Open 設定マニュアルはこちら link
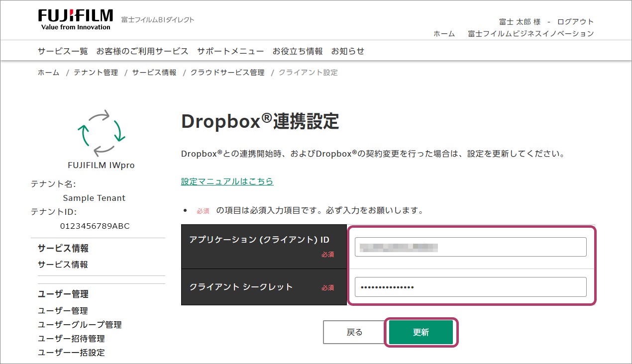 tap(227, 182)
